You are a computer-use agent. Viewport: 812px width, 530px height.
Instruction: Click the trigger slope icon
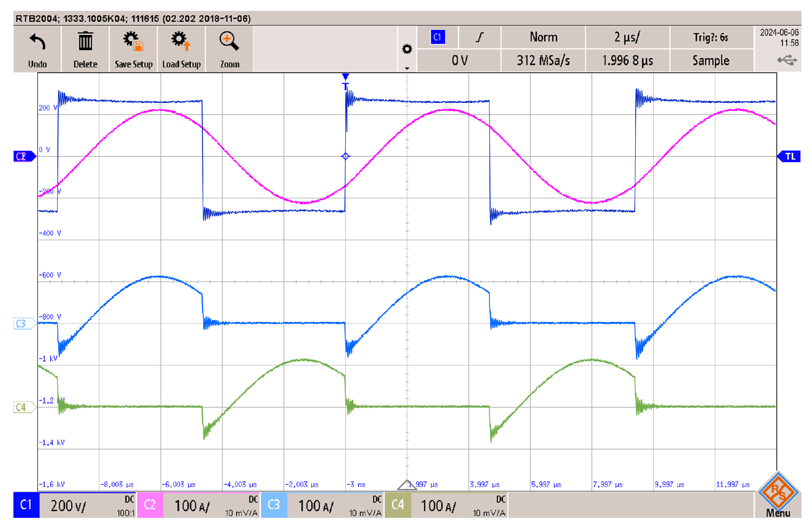(479, 37)
